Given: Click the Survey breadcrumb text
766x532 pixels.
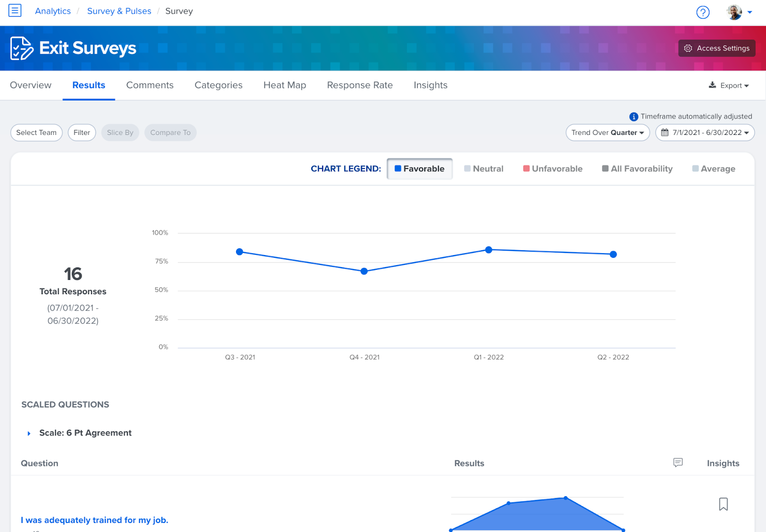Looking at the screenshot, I should [x=179, y=11].
